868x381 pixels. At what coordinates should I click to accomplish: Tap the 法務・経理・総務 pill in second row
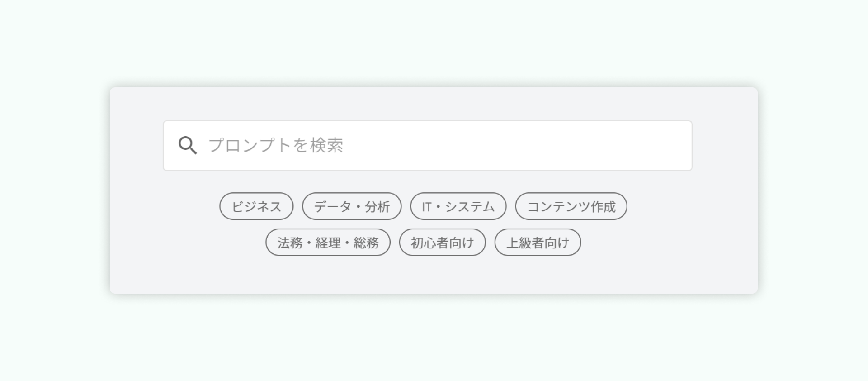tap(329, 243)
